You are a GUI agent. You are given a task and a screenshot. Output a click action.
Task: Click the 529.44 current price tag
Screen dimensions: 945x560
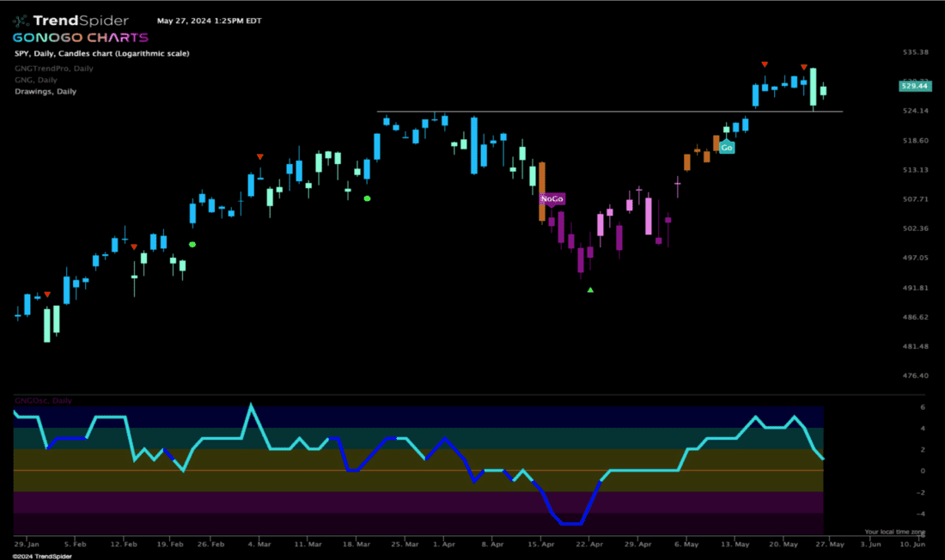tap(912, 86)
